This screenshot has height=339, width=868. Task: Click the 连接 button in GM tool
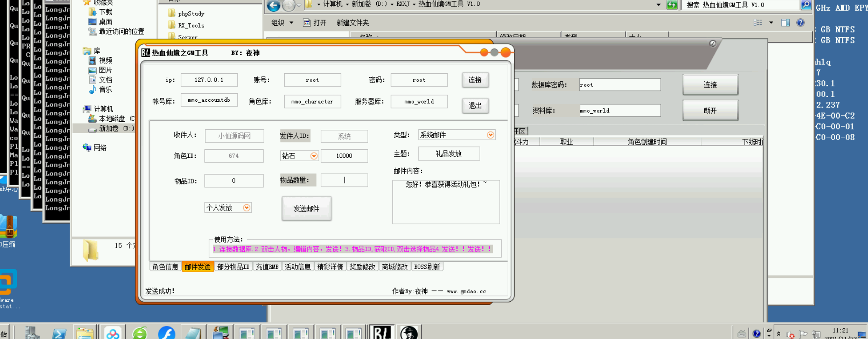click(475, 80)
